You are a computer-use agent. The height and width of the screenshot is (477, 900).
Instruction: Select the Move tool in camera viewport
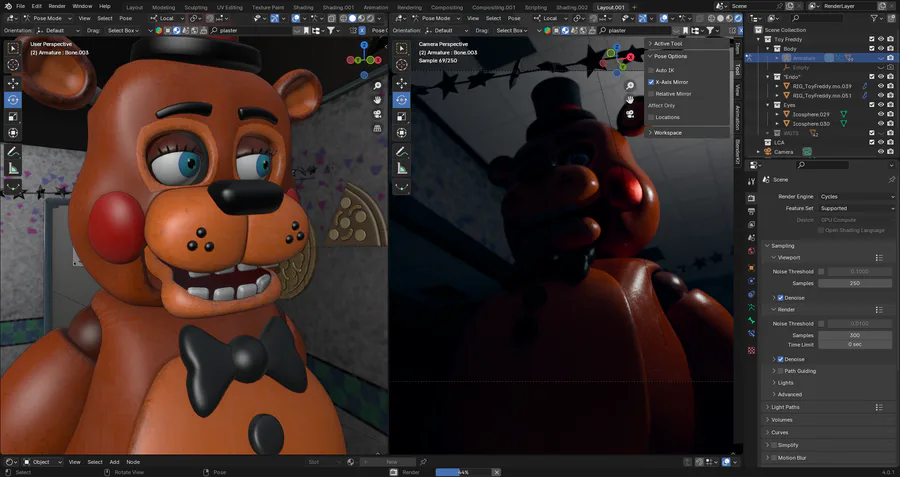click(401, 83)
